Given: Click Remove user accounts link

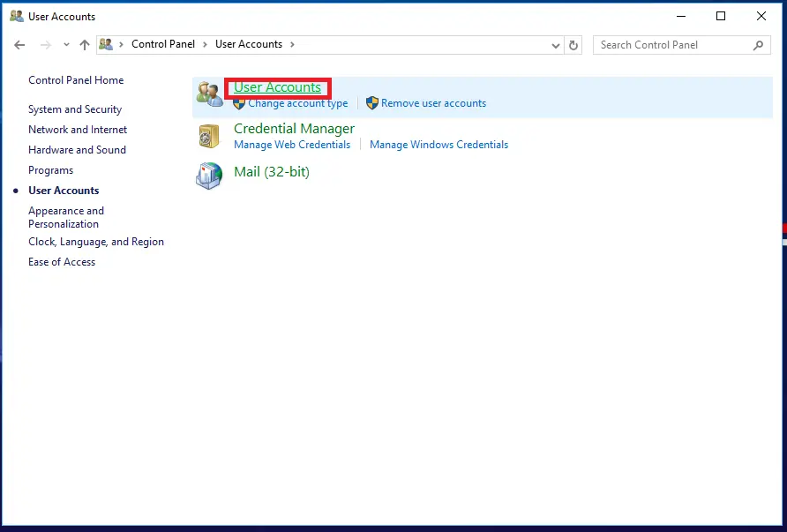Looking at the screenshot, I should (433, 103).
